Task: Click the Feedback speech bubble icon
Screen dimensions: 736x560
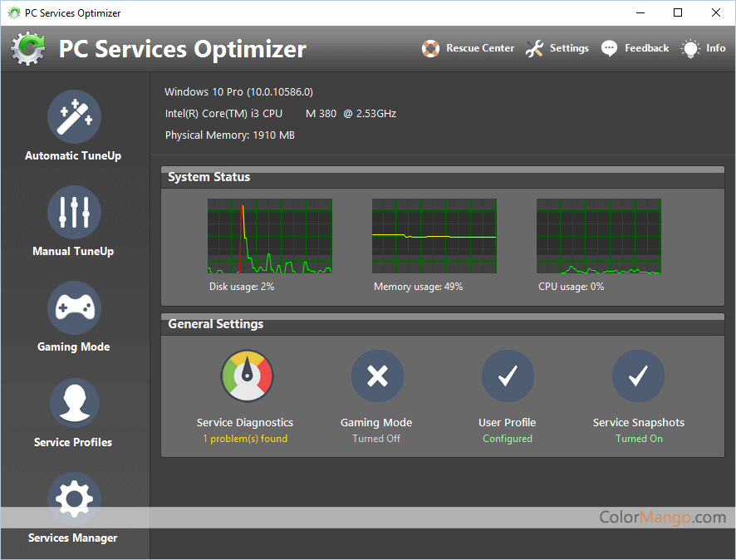Action: click(x=609, y=48)
